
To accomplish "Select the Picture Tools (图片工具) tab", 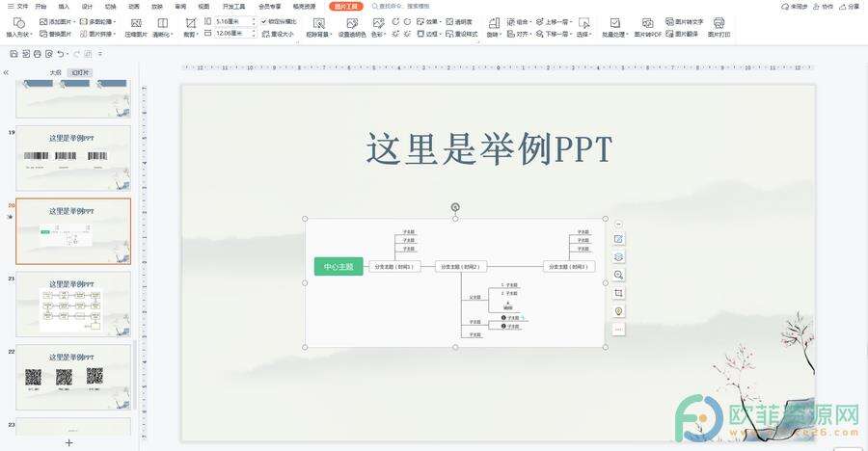I will click(346, 7).
